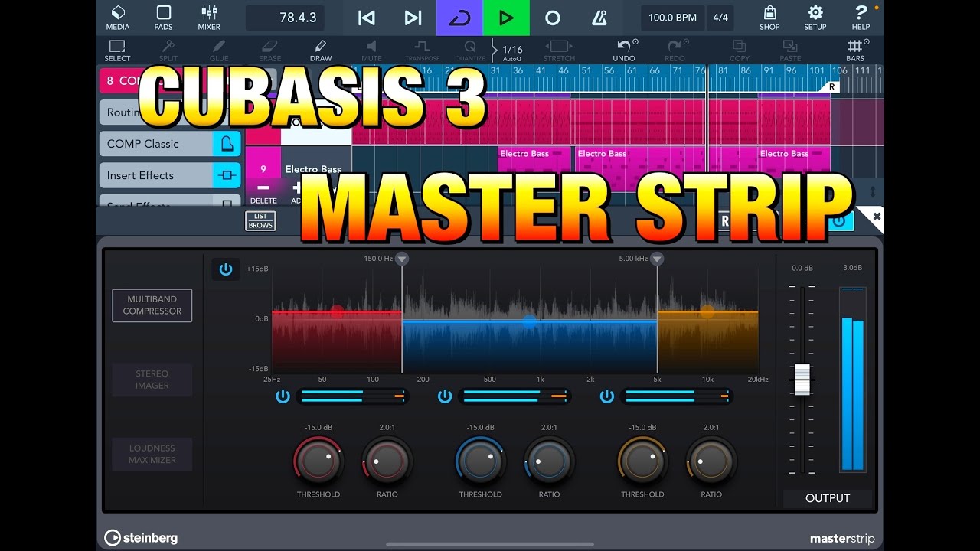Open the PADS panel
This screenshot has width=980, height=551.
164,18
